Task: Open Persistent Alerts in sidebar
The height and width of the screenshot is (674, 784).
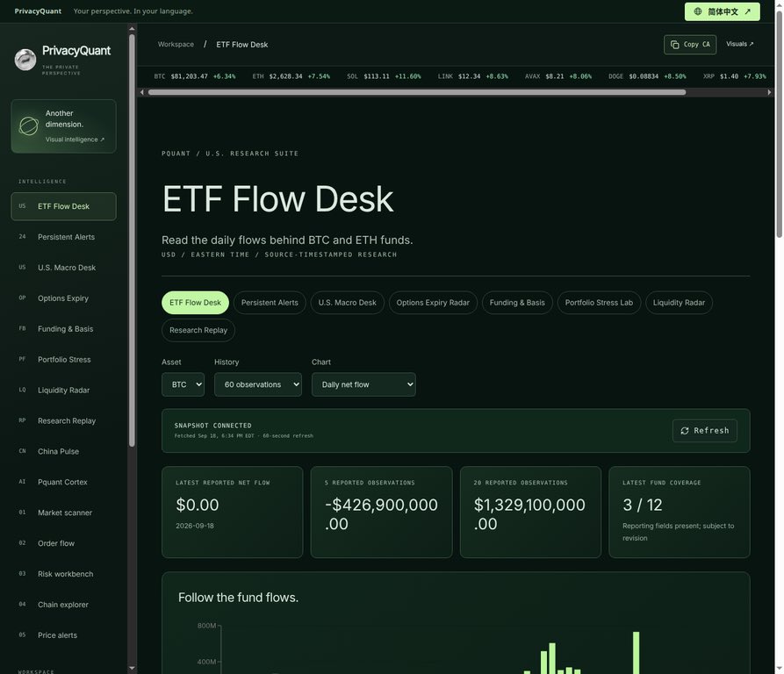Action: [63, 237]
